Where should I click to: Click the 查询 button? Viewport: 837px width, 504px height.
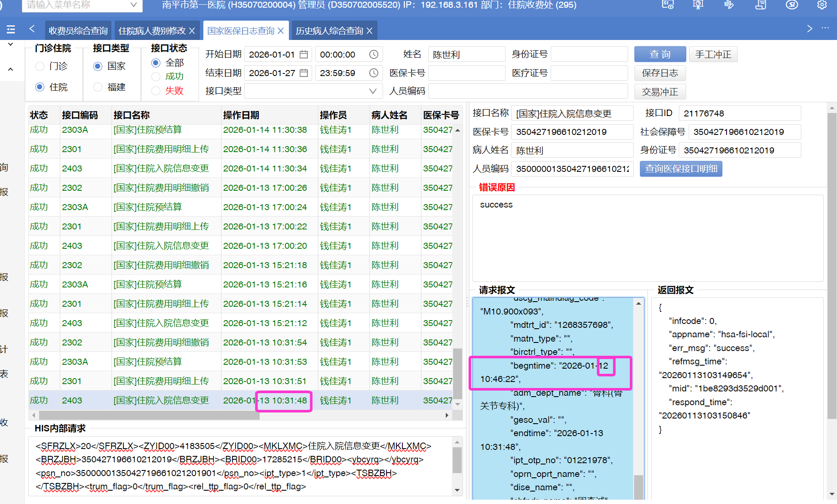click(659, 54)
